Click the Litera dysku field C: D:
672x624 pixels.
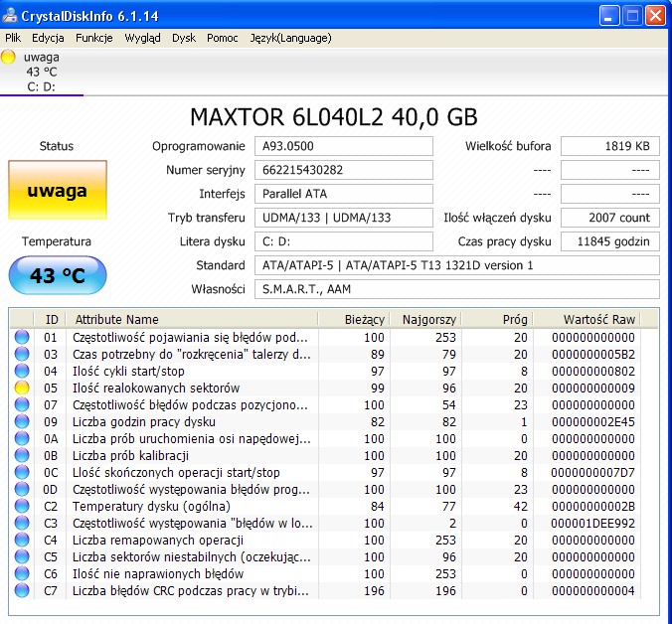point(344,241)
